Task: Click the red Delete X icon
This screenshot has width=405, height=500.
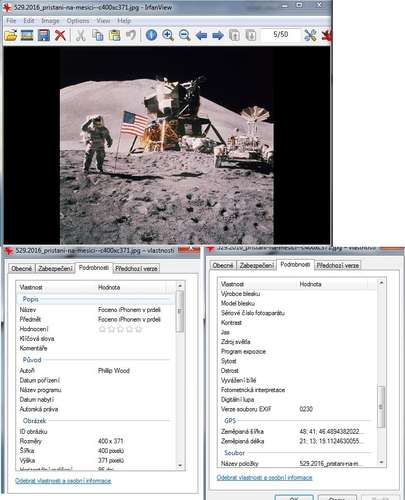Action: [60, 35]
